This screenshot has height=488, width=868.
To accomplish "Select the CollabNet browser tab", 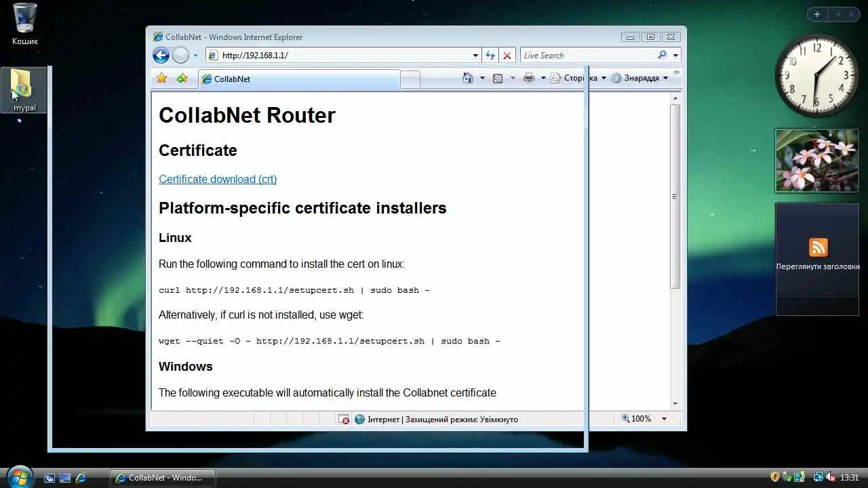I will pos(299,79).
